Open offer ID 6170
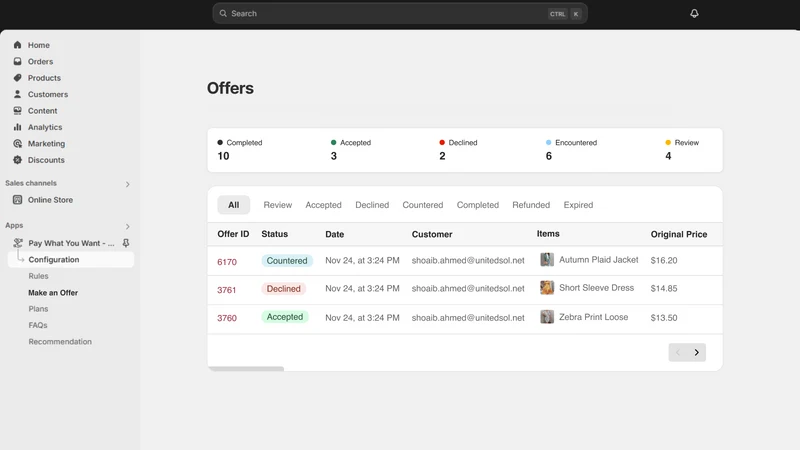This screenshot has height=450, width=800. coord(227,262)
